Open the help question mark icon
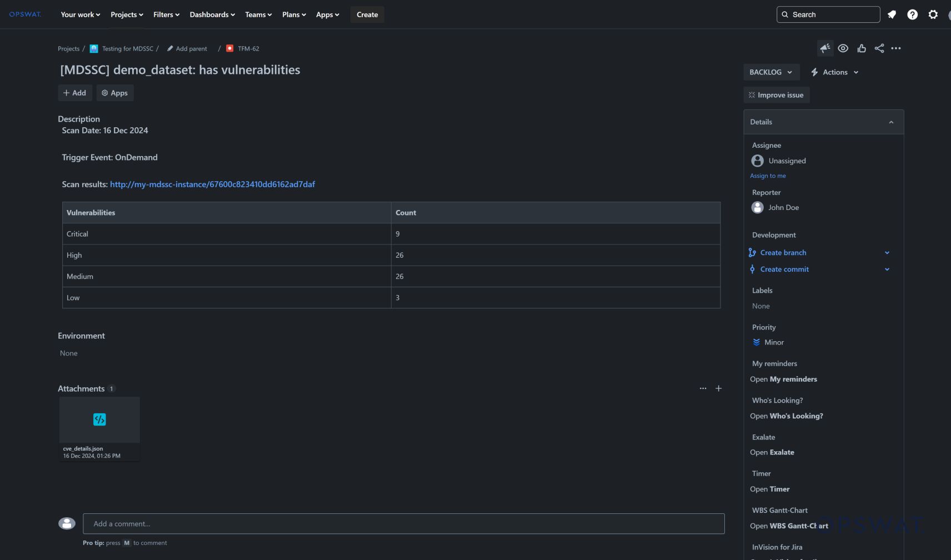This screenshot has height=560, width=951. [x=912, y=14]
